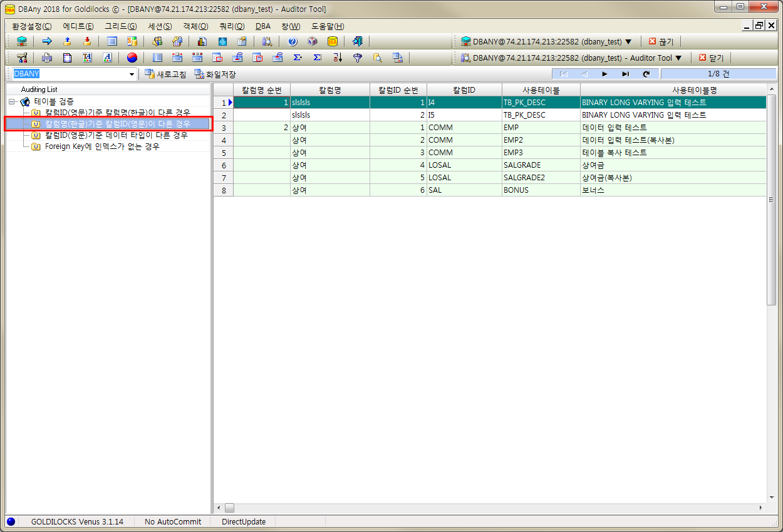This screenshot has width=783, height=532.
Task: Open the 환경설정 menu
Action: [x=32, y=26]
